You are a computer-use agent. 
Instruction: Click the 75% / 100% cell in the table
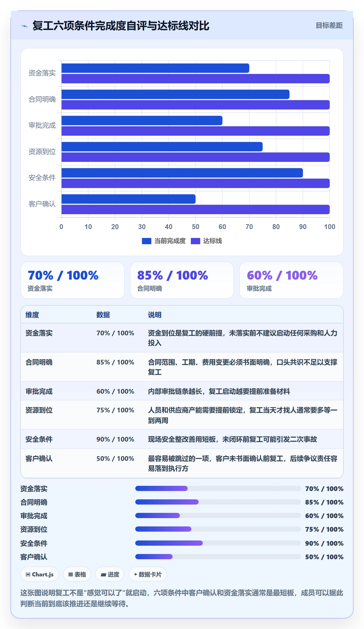click(x=115, y=410)
